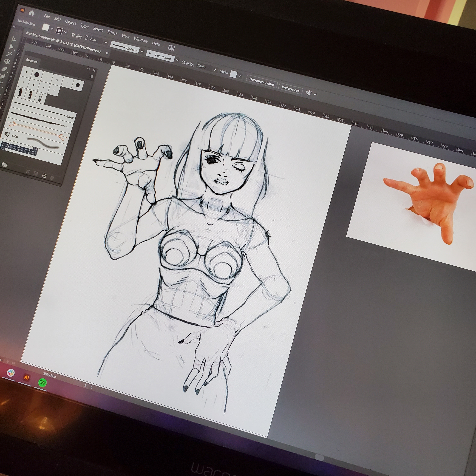
Task: Open the Effect menu
Action: pos(112,33)
